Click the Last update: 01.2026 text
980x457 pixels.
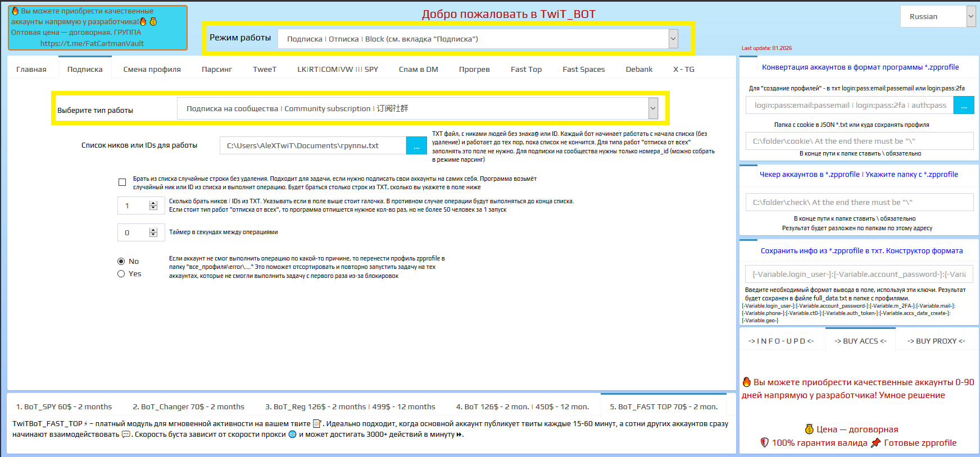pyautogui.click(x=766, y=48)
